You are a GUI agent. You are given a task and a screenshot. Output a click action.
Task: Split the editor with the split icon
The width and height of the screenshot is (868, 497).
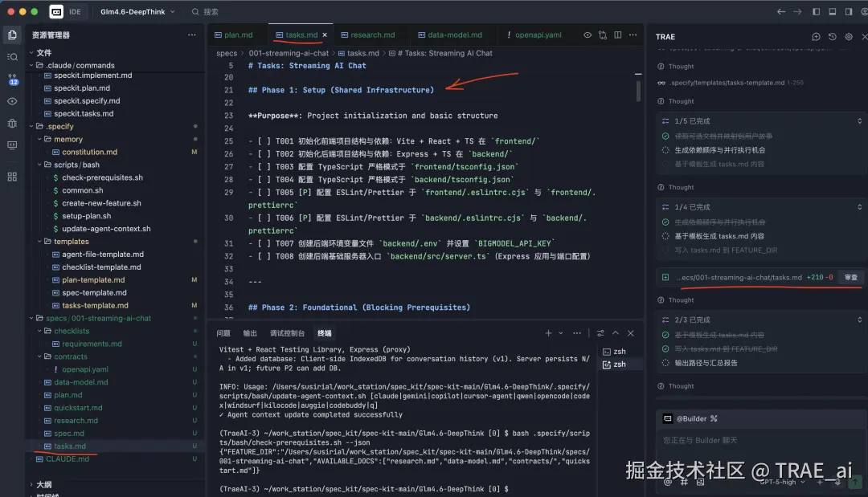point(618,35)
